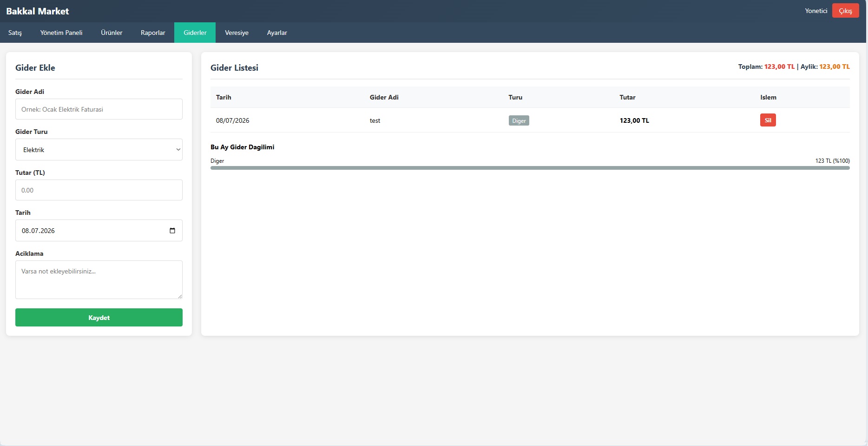
Task: Click the Diger expense distribution progress bar
Action: pyautogui.click(x=530, y=168)
